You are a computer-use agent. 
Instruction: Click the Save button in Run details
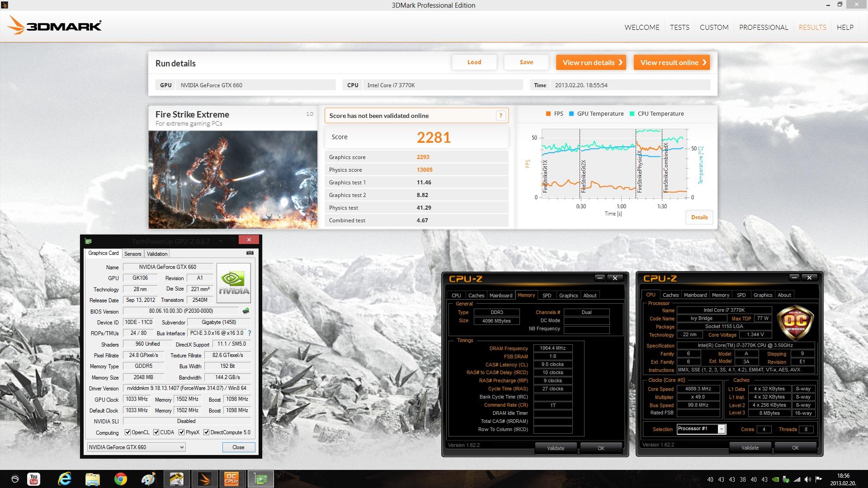pyautogui.click(x=526, y=62)
